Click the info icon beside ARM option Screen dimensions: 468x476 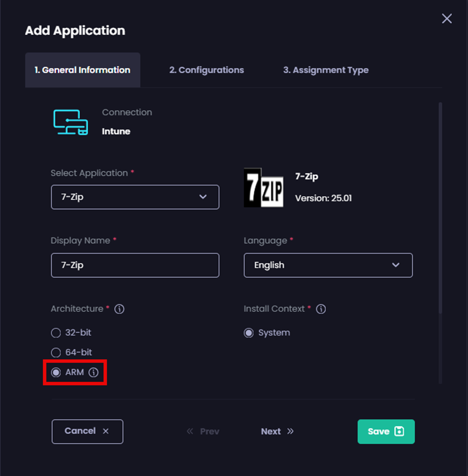pyautogui.click(x=94, y=372)
